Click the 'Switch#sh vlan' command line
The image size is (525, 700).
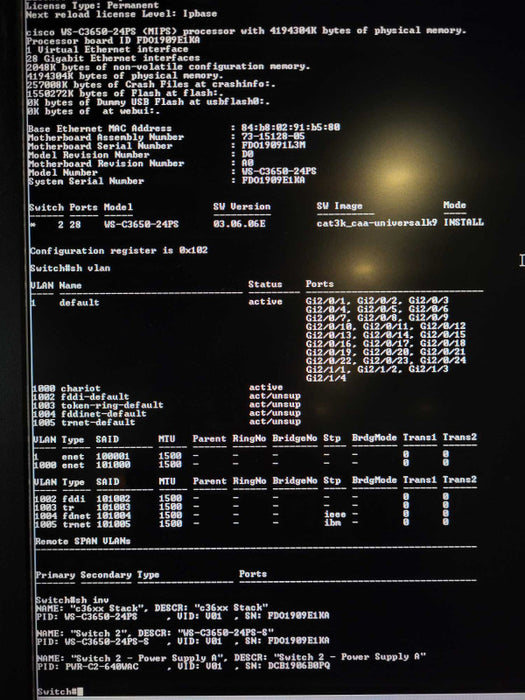[70, 268]
